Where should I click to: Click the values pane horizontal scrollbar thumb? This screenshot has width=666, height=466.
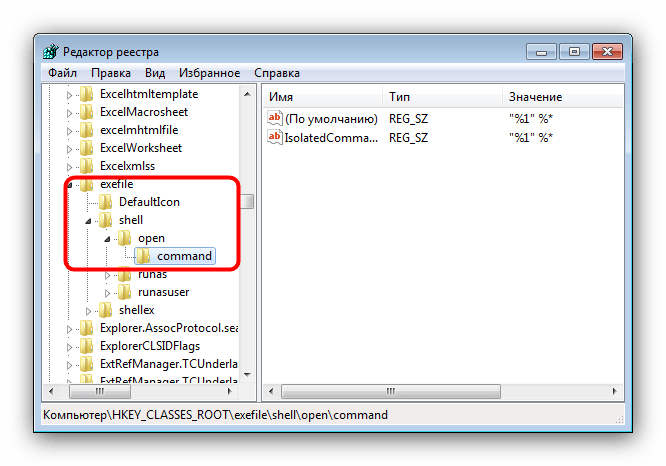[x=391, y=391]
